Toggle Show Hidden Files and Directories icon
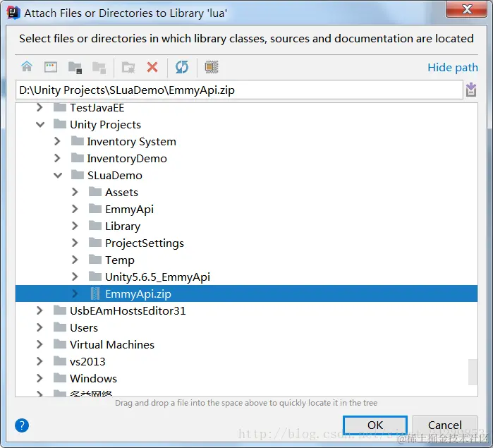Viewport: 493px width, 448px height. 212,67
